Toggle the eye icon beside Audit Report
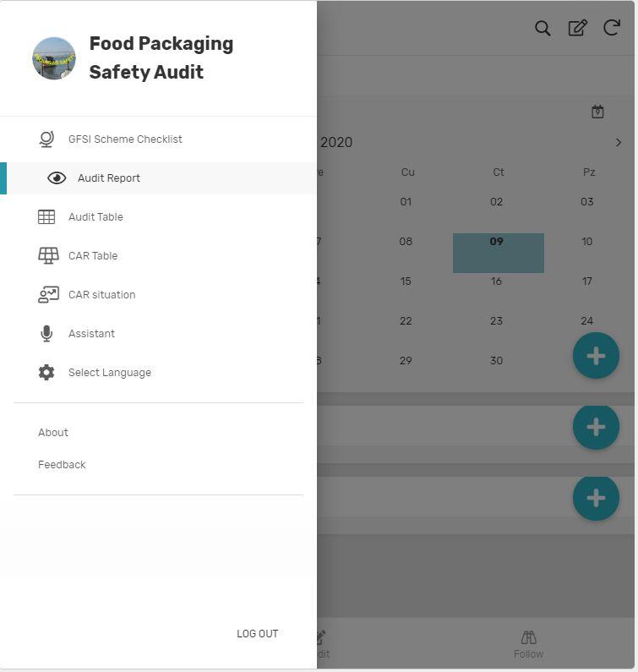 [57, 178]
